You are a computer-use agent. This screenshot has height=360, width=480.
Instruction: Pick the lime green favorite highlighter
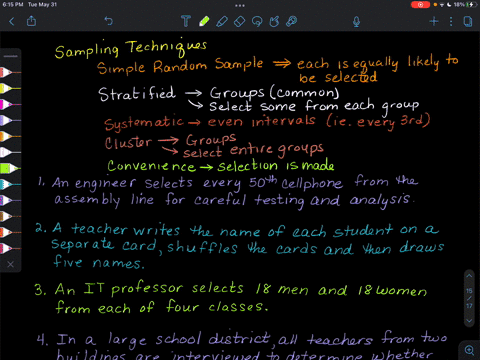coord(10,168)
